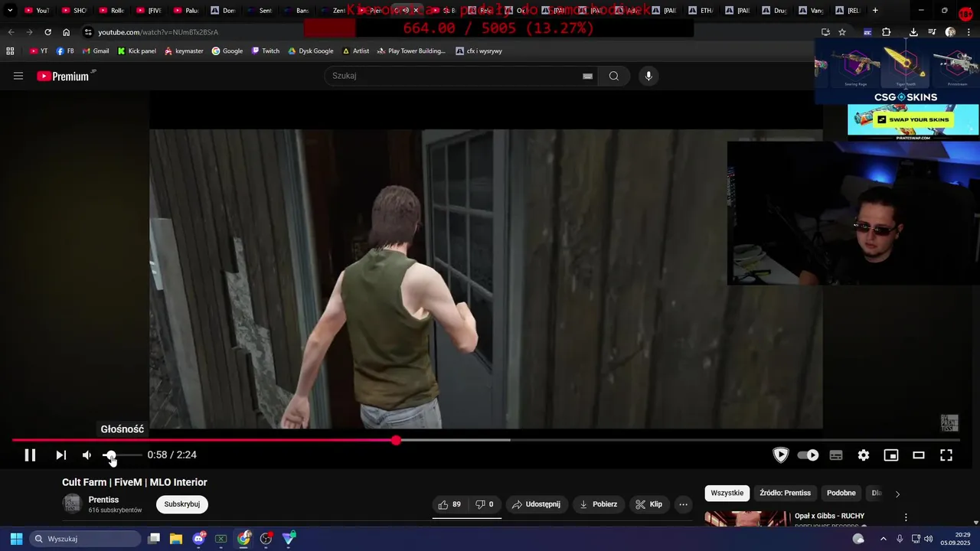Open more actions three-dot menu
Image resolution: width=980 pixels, height=551 pixels.
tap(684, 504)
